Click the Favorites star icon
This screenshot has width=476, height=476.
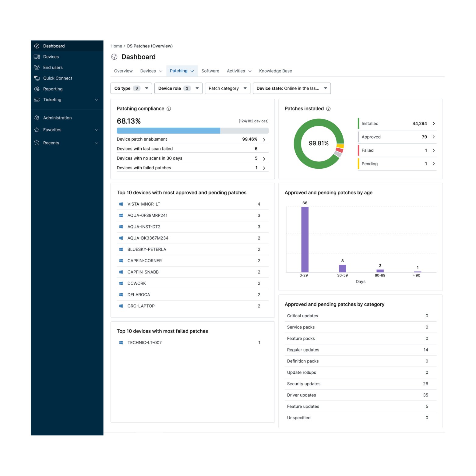[37, 130]
